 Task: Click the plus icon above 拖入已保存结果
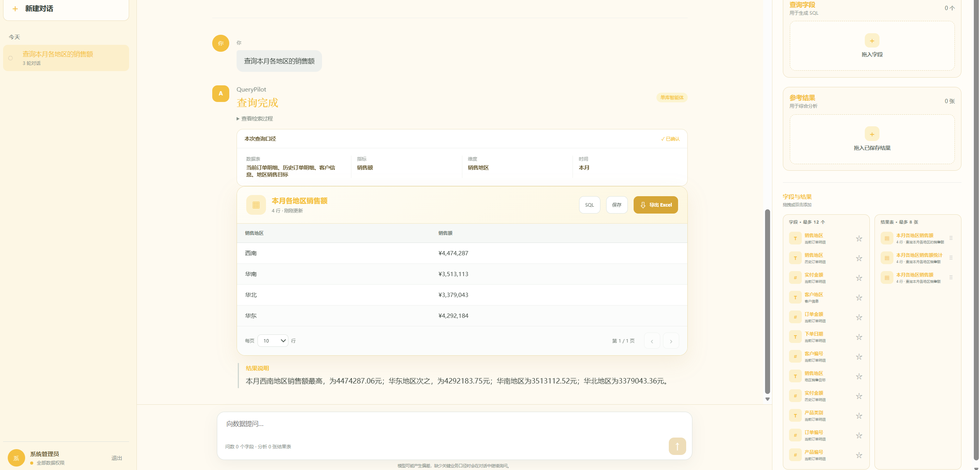[872, 134]
